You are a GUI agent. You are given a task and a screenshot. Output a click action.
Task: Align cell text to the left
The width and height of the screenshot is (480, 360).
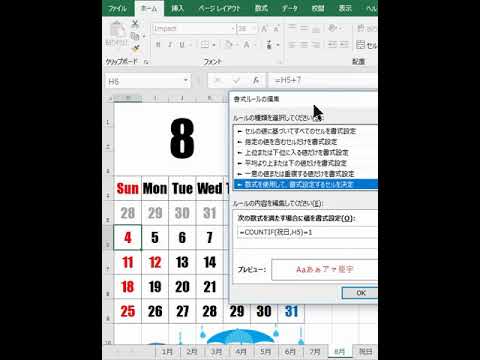tap(292, 45)
